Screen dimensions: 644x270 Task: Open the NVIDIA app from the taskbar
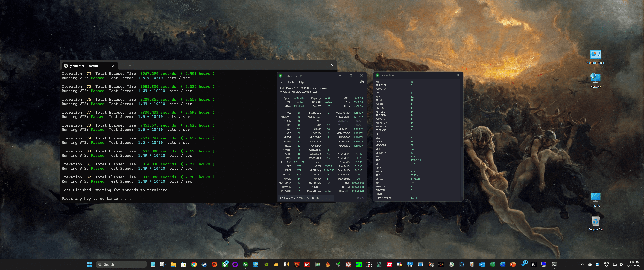click(x=266, y=264)
